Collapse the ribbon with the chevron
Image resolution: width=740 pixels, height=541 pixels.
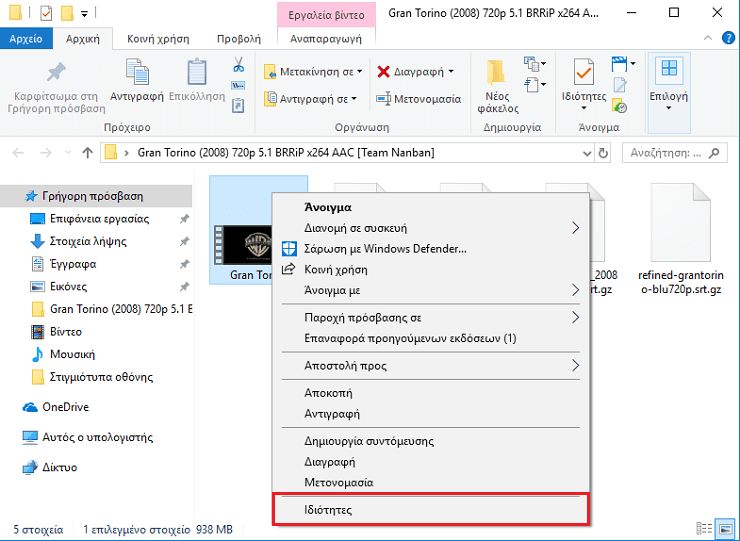coord(708,38)
